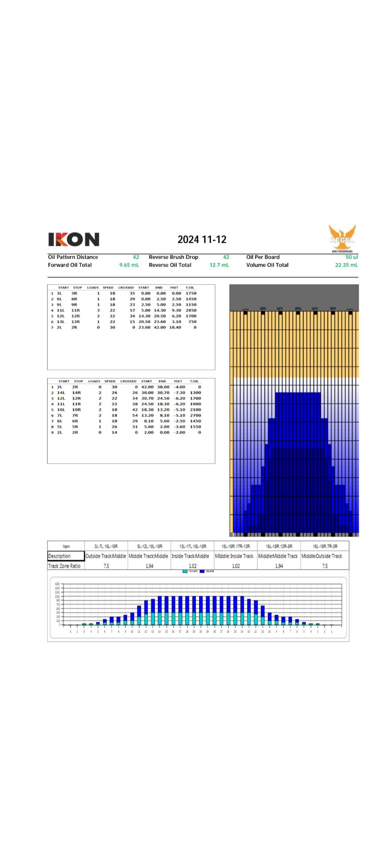Screen dimensions: 372x868
Task: Click the Reverse Oil Total 12.7 mL value
Action: tap(219, 265)
